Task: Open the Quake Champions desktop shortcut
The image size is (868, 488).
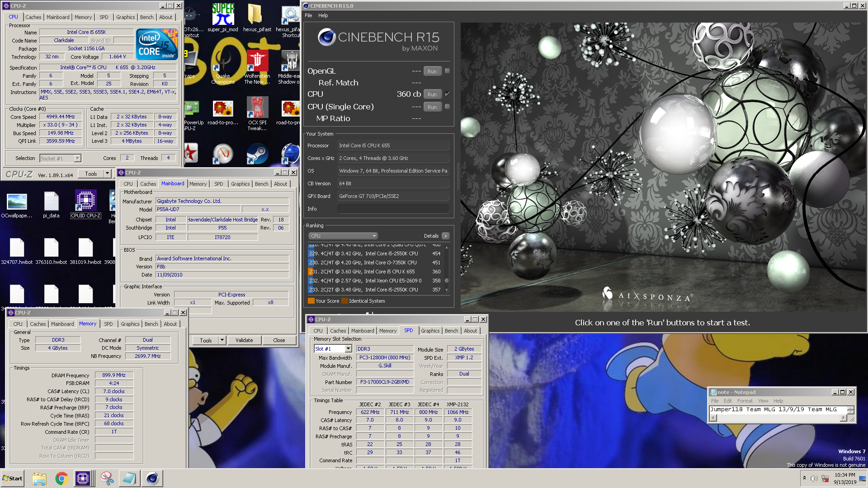Action: coord(223,67)
